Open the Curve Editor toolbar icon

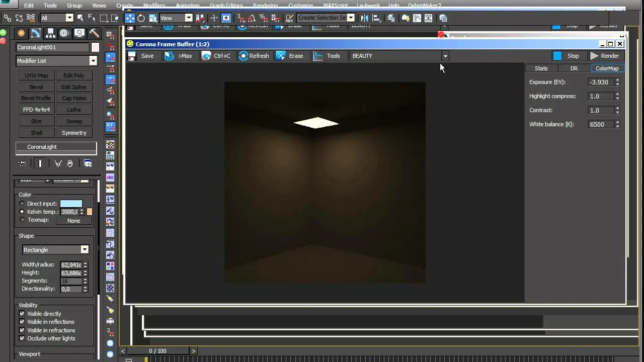coord(417,18)
